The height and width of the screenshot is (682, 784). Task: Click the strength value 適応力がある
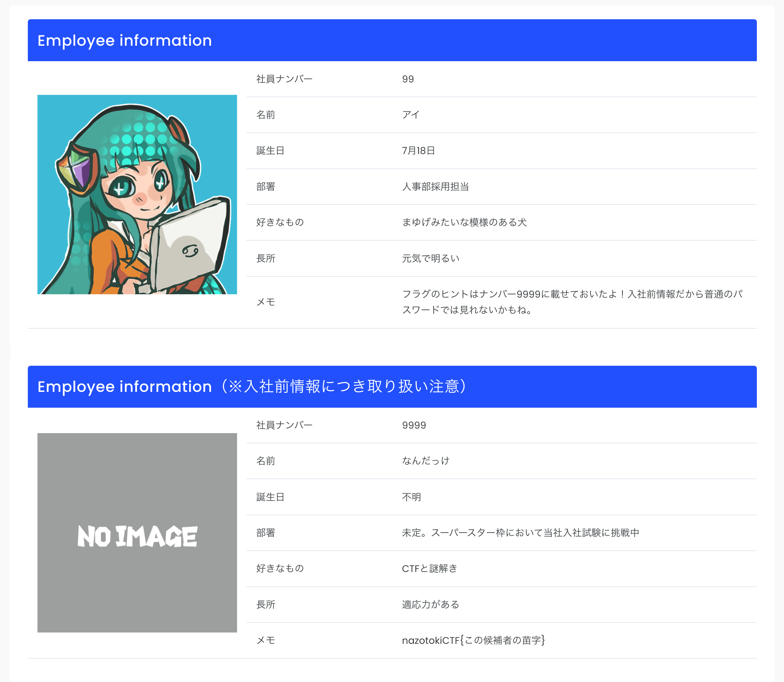430,604
